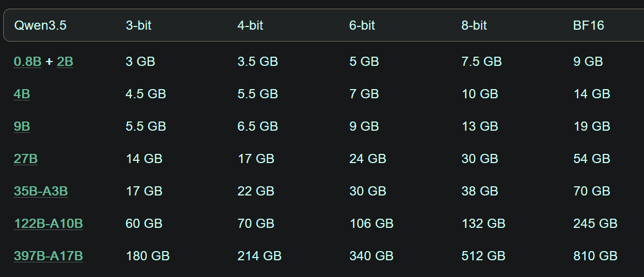Select the 4-bit column header
644x277 pixels.
pyautogui.click(x=250, y=25)
